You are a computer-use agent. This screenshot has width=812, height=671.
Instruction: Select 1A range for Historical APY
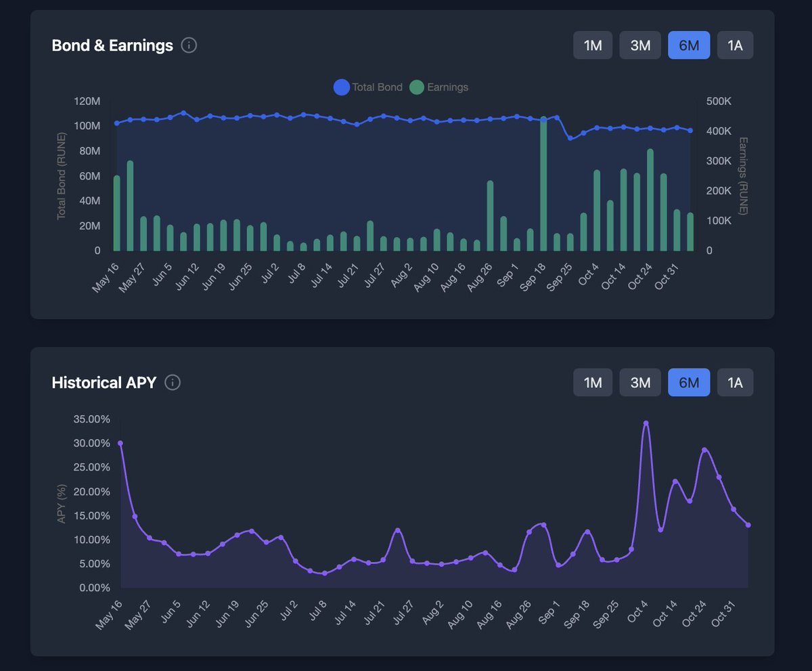click(x=735, y=383)
